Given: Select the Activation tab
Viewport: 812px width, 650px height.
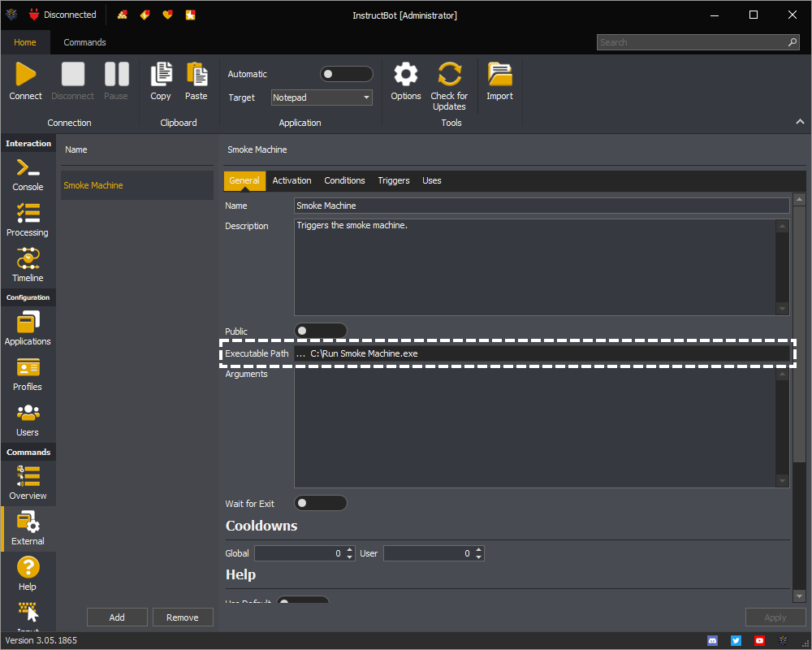Looking at the screenshot, I should [x=292, y=180].
